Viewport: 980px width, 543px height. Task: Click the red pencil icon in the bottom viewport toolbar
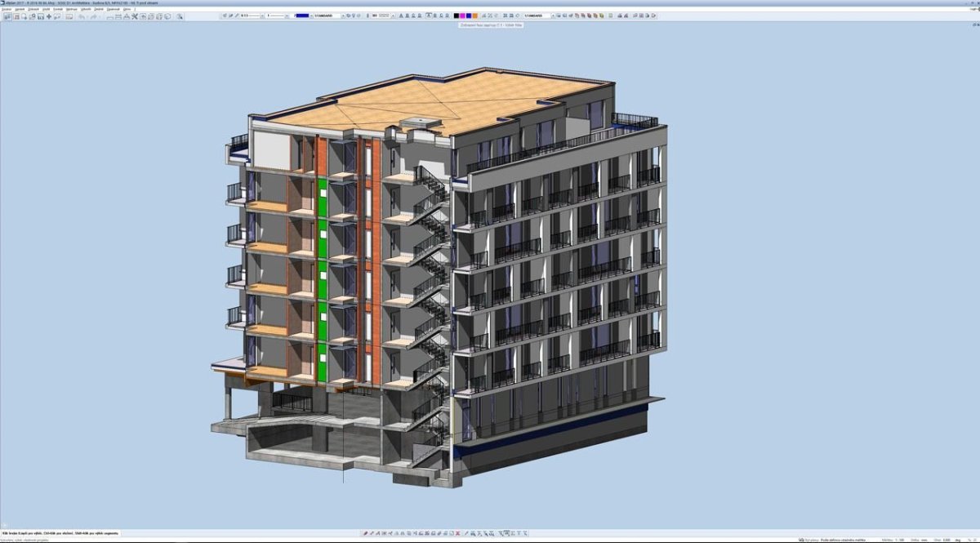click(x=366, y=533)
